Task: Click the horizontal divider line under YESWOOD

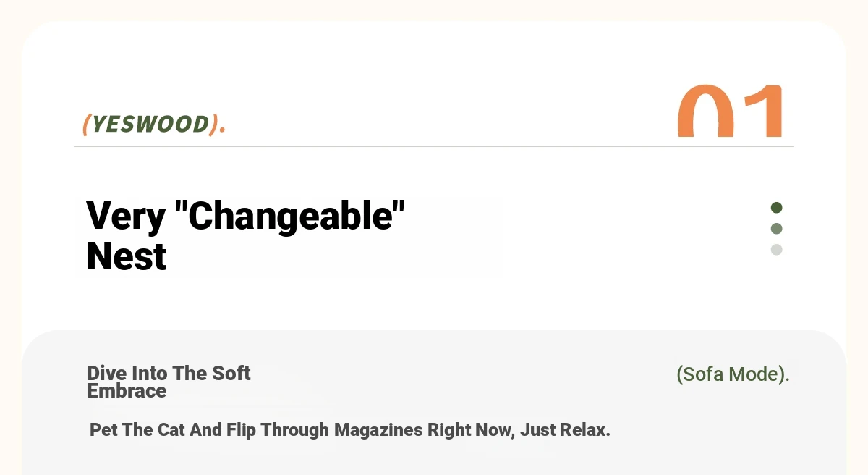Action: click(x=434, y=146)
